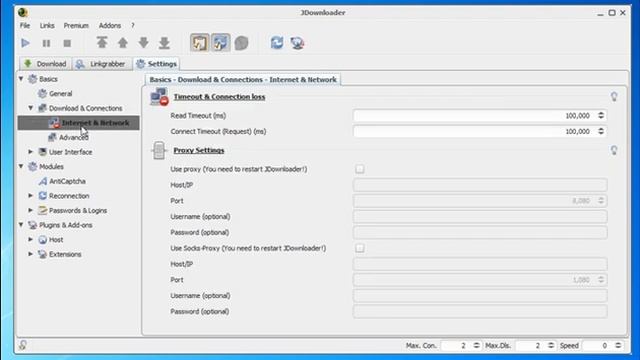This screenshot has width=640, height=360.
Task: Click the Timeout & Connection loss heading
Action: pyautogui.click(x=219, y=97)
